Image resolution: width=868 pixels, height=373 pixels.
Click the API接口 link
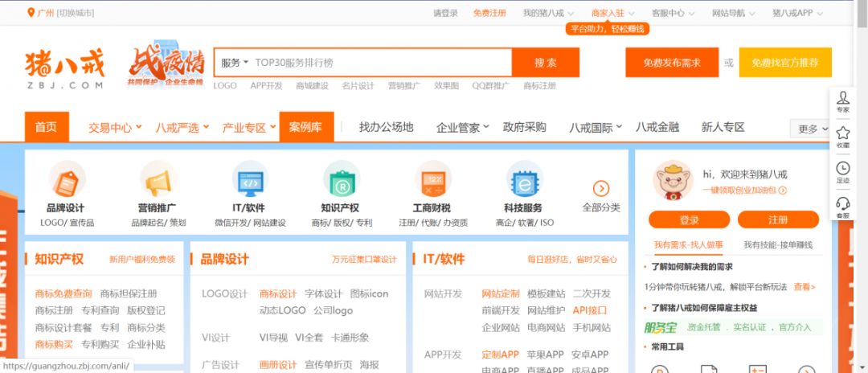(590, 310)
